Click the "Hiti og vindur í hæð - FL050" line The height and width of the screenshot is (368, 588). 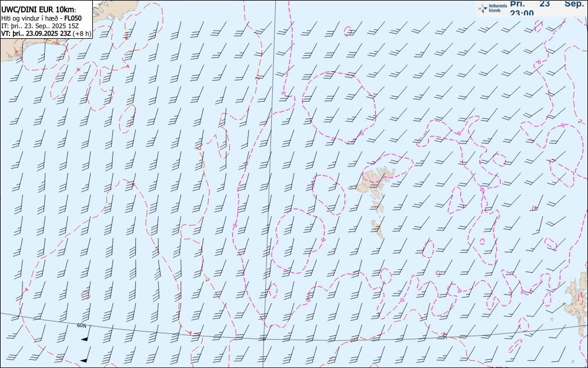[x=41, y=18]
